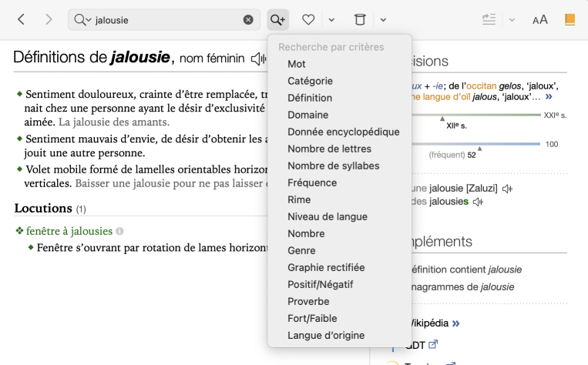Viewport: 588px width, 365px height.
Task: Clear the jalousie search field
Action: pos(248,19)
